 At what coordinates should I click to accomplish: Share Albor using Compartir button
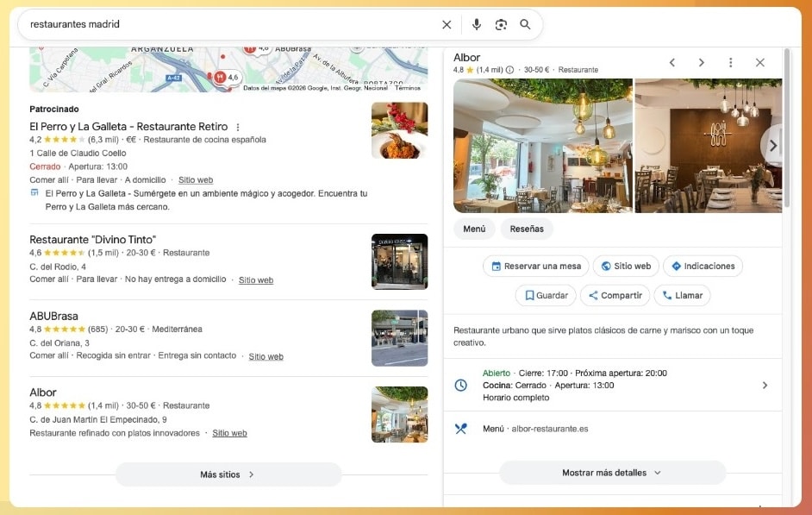click(615, 295)
